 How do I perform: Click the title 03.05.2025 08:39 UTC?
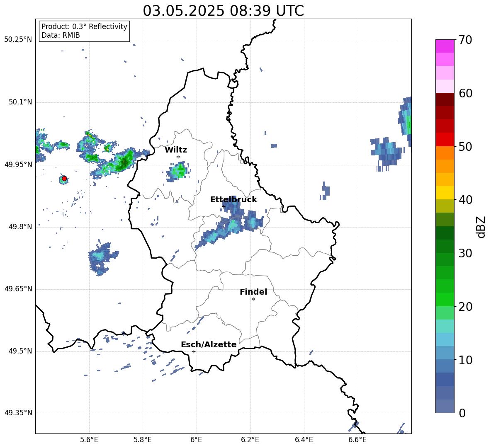coord(223,11)
